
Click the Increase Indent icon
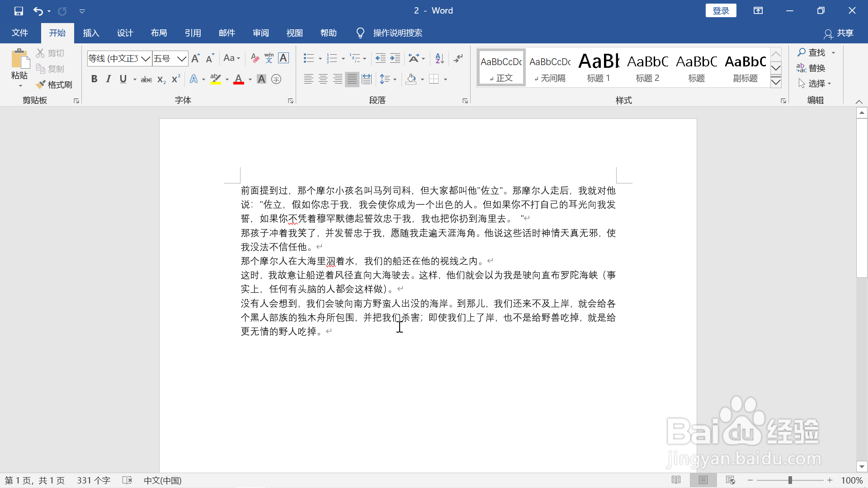point(395,58)
